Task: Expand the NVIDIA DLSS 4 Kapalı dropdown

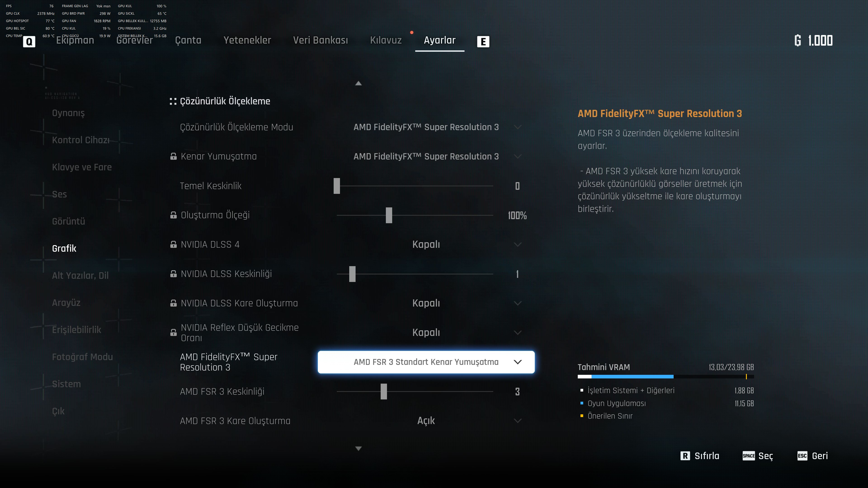Action: pos(518,244)
